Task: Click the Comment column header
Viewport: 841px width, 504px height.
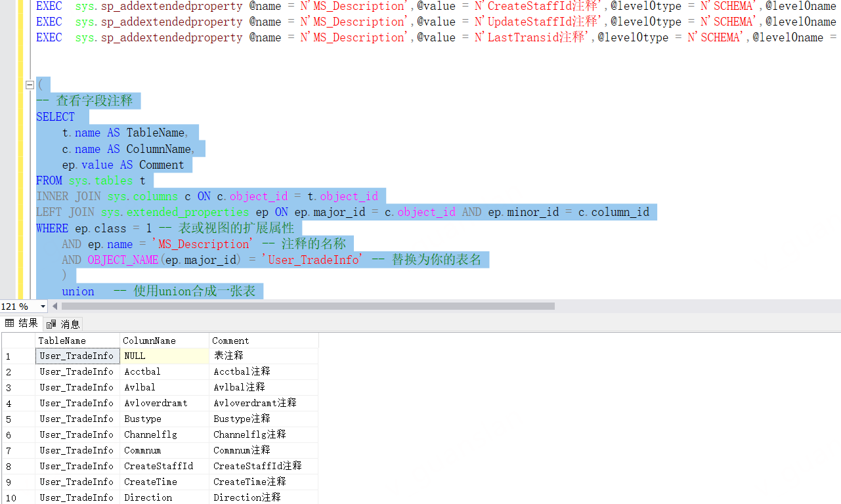Action: tap(263, 341)
